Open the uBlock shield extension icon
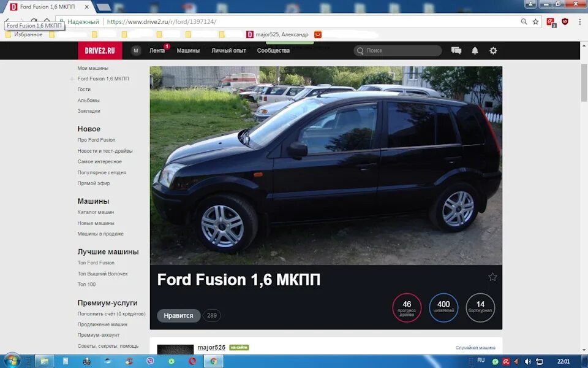The width and height of the screenshot is (588, 368). (565, 22)
